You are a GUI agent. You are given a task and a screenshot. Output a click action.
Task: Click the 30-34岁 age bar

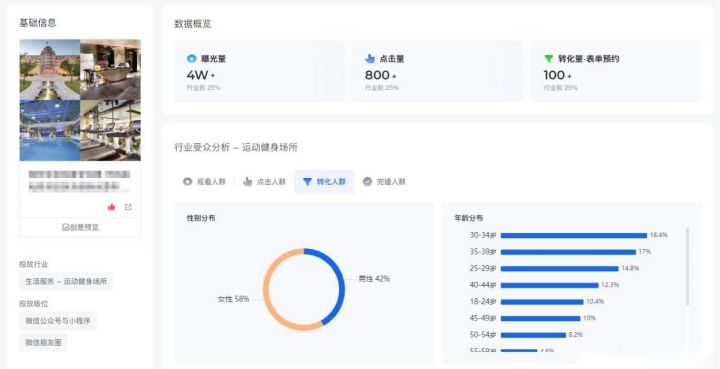574,235
